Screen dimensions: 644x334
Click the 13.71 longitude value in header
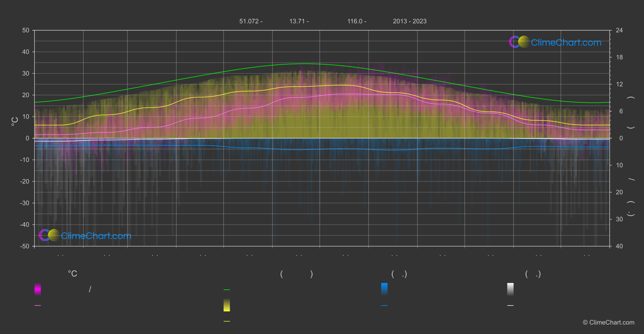pyautogui.click(x=299, y=21)
